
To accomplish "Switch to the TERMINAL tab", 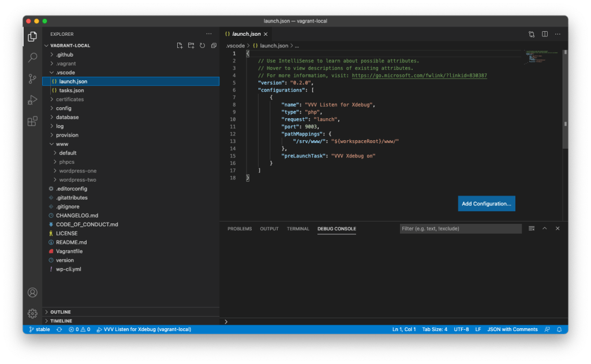I will pos(298,229).
